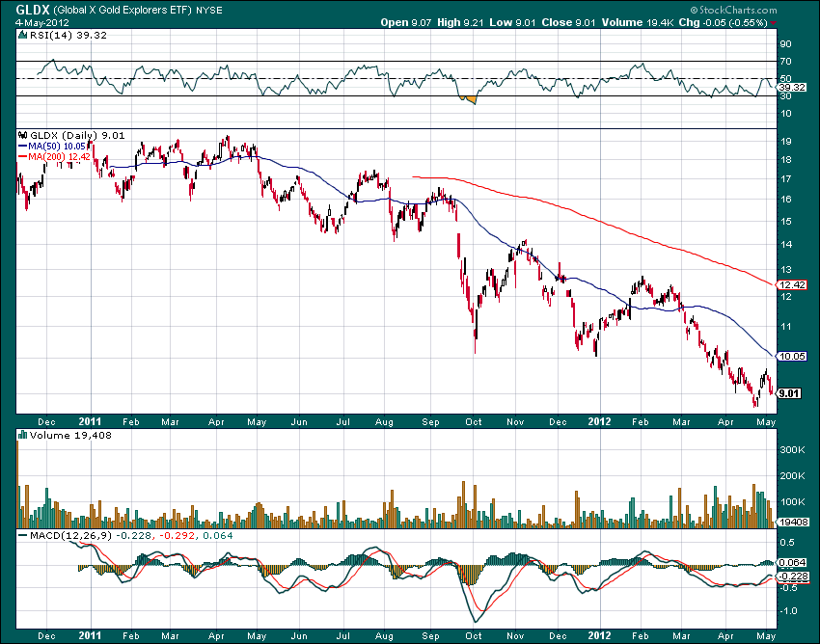Click the 0.064 histogram value tag

793,562
